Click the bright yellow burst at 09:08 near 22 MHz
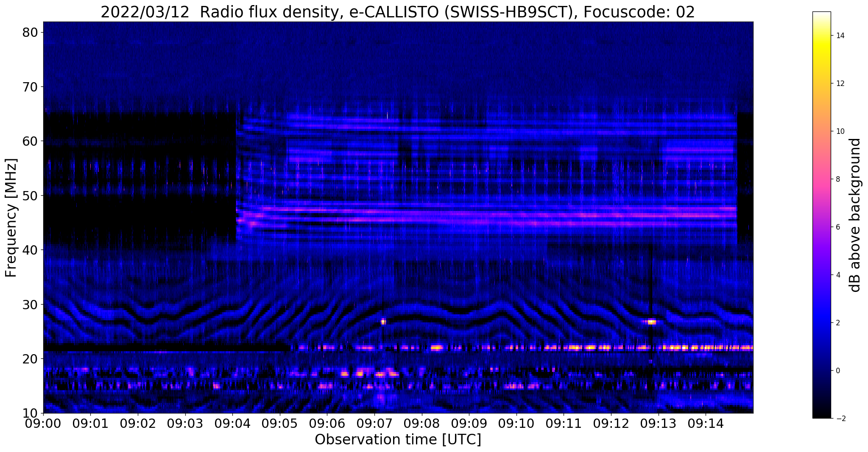The height and width of the screenshot is (452, 868). (x=437, y=348)
